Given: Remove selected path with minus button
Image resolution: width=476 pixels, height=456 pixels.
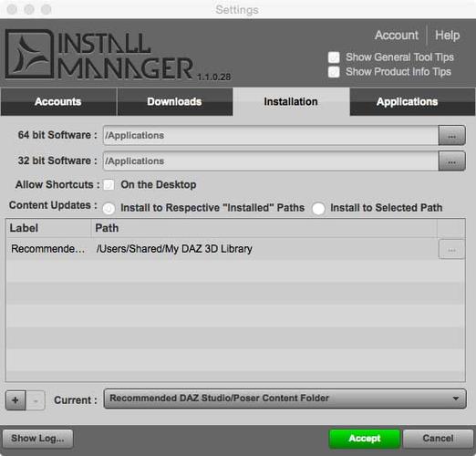Looking at the screenshot, I should point(36,400).
